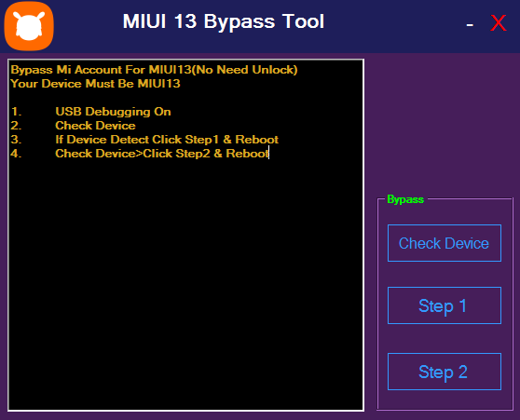Viewport: 520px width, 420px height.
Task: Click the green Bypass group label
Action: click(x=405, y=199)
